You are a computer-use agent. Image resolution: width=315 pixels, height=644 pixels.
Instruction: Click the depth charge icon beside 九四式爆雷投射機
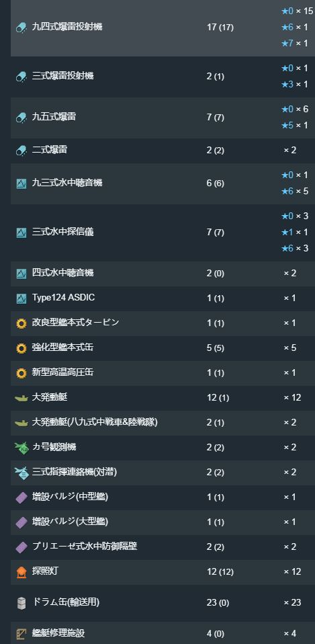(x=21, y=28)
